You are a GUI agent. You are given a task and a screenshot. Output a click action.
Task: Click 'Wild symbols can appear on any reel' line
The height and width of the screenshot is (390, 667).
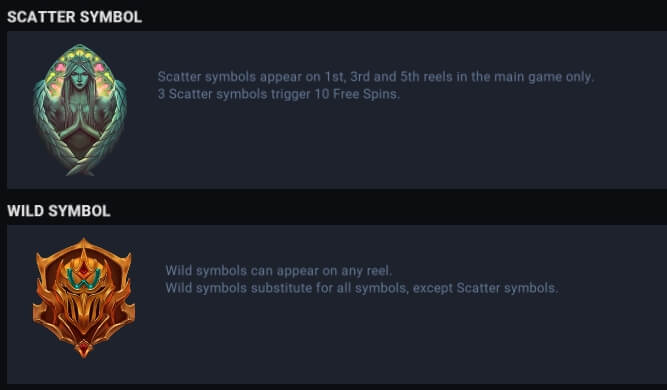click(x=278, y=270)
